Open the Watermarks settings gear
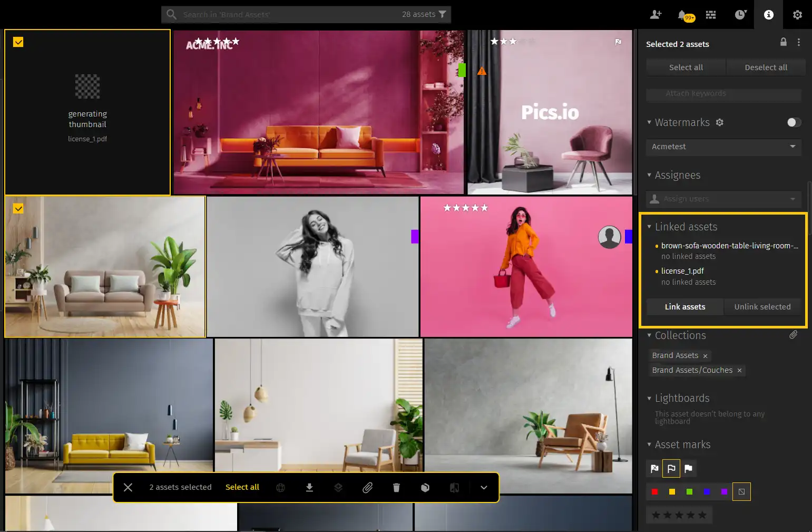 pos(719,122)
